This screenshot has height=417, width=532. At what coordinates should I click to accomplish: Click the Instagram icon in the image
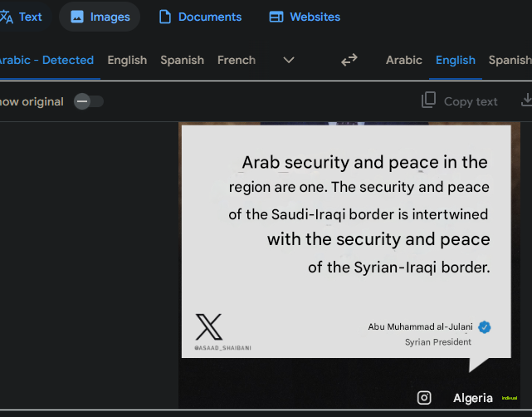point(424,398)
